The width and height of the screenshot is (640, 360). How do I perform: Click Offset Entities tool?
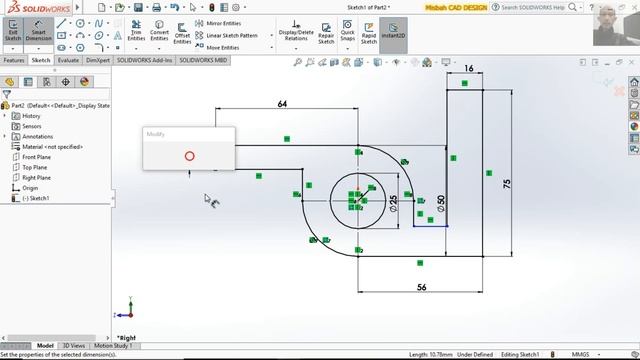182,33
